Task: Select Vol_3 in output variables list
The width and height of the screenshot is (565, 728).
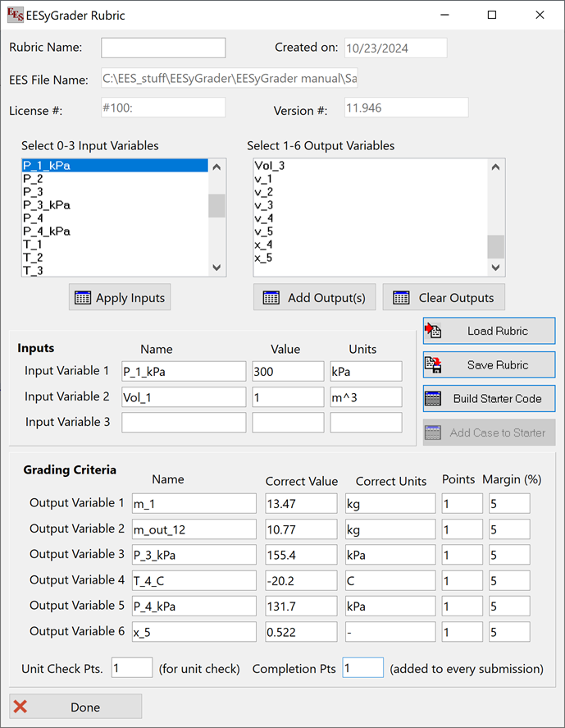Action: [269, 166]
